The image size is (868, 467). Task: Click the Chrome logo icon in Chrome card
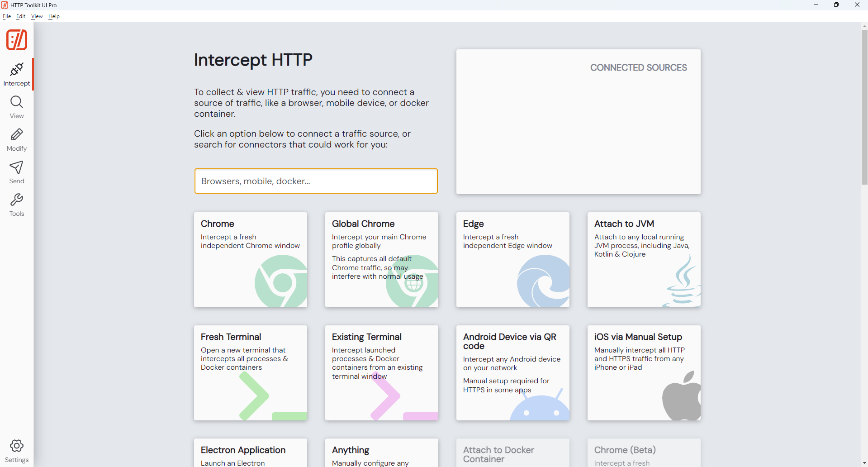click(x=281, y=281)
